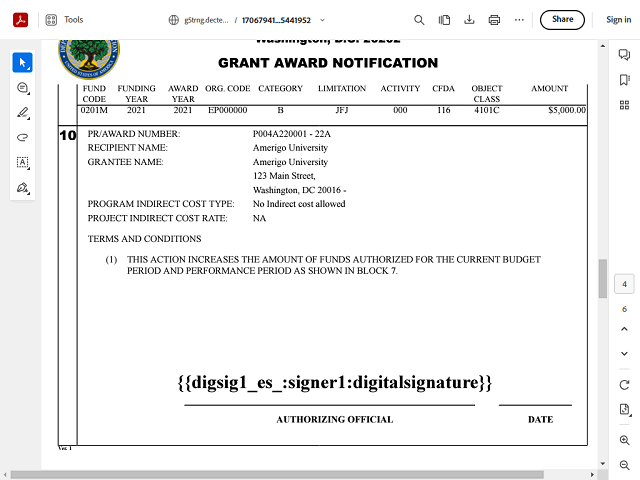The height and width of the screenshot is (480, 640).
Task: Select the limitation value JFJ
Action: pyautogui.click(x=342, y=110)
